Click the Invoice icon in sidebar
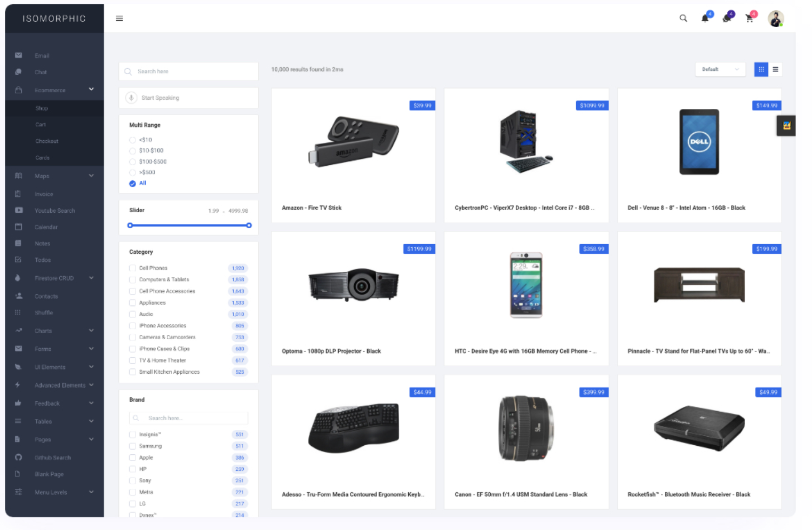Screen dimensions: 812x530 (18, 194)
